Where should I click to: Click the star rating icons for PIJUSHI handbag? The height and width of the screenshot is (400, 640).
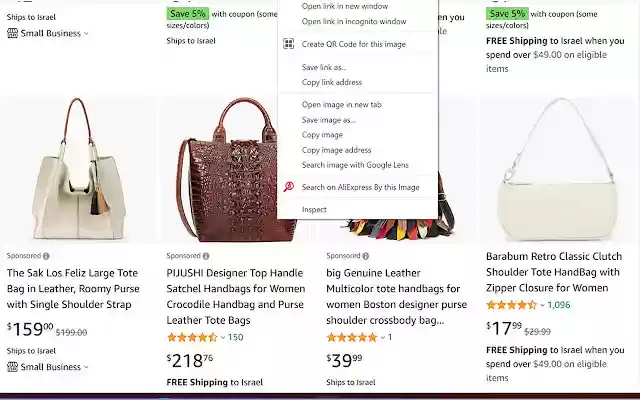click(x=191, y=337)
